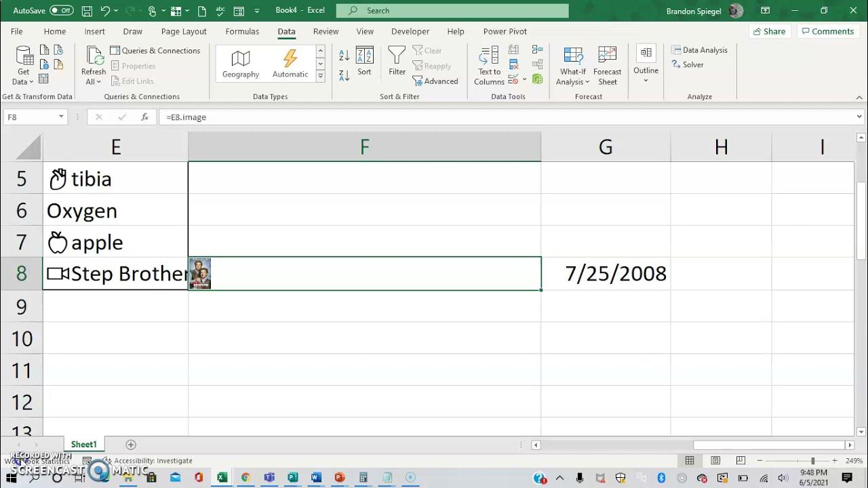Screen dimensions: 868x488
Task: Click Sort A to Z icon
Action: point(344,56)
